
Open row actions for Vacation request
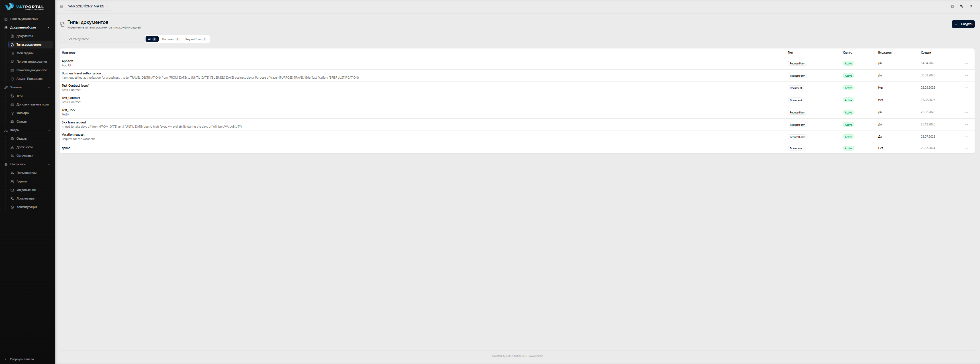pyautogui.click(x=967, y=137)
